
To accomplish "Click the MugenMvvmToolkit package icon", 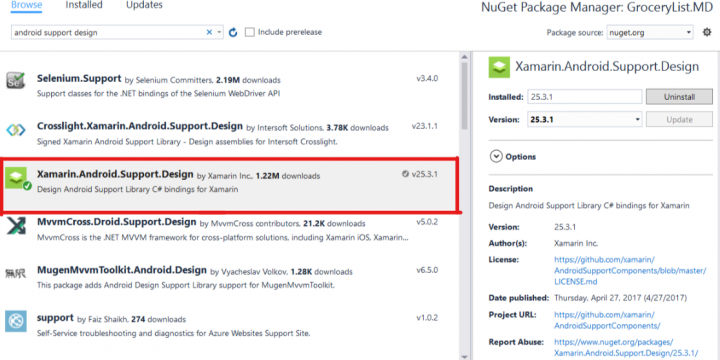I will pos(17,274).
